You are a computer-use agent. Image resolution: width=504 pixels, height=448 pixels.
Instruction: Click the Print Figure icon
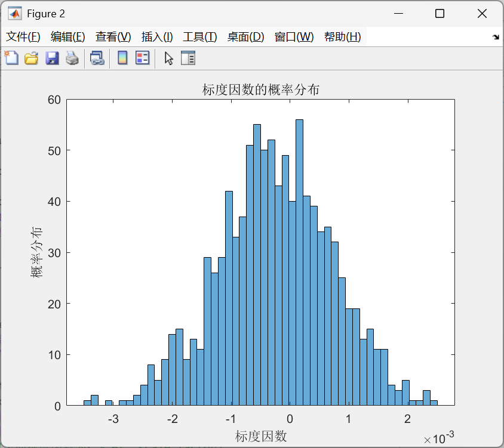[72, 58]
